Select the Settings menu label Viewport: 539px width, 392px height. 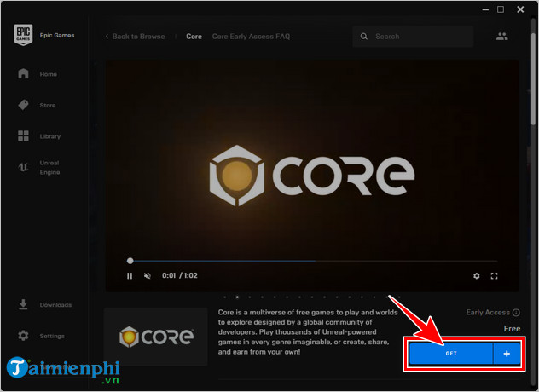[52, 336]
